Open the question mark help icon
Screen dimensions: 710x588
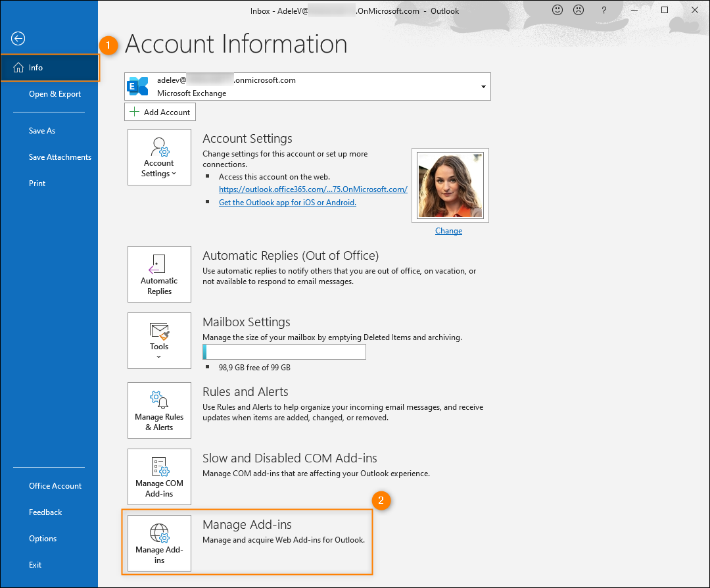[x=603, y=10]
